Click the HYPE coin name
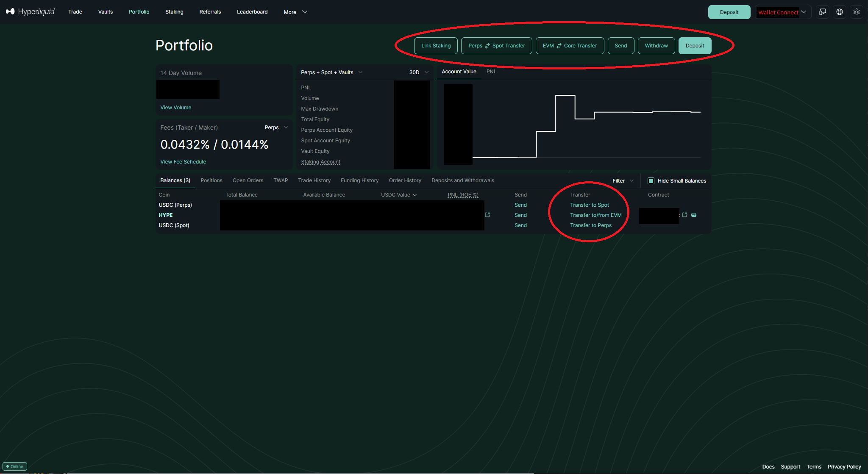 coord(166,215)
